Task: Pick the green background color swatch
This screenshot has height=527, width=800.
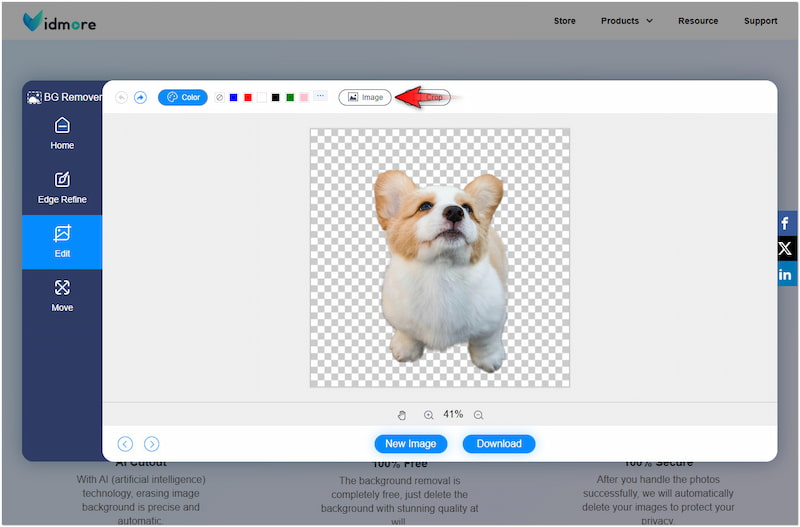Action: click(x=290, y=97)
